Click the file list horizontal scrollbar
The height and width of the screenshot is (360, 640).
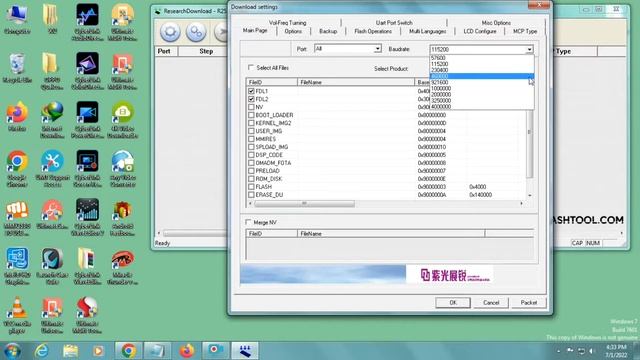[x=304, y=203]
